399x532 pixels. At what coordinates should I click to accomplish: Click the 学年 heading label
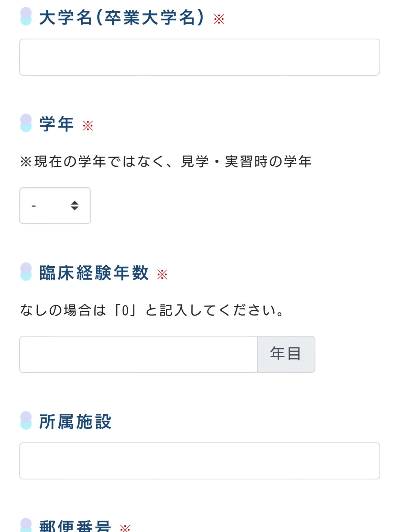coord(57,124)
